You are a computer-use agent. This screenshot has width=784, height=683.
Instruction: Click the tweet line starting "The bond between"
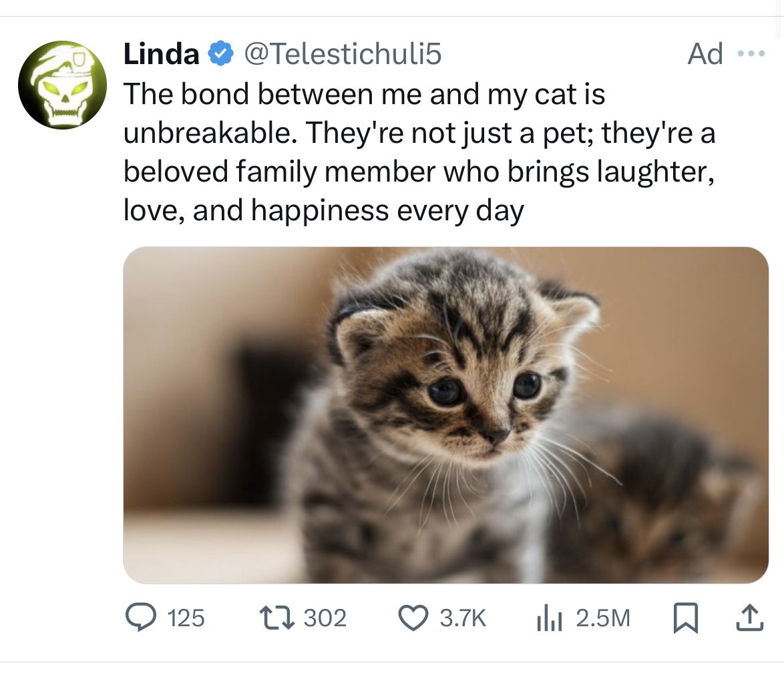364,94
